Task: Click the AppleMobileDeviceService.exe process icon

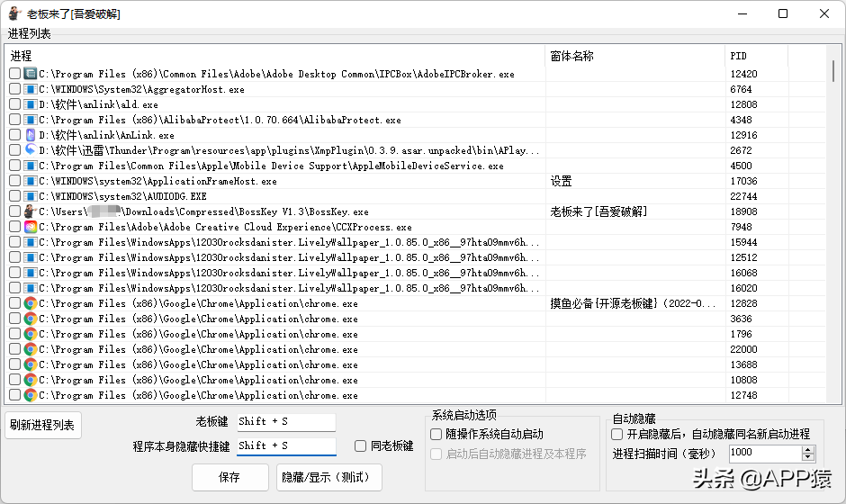Action: click(31, 166)
